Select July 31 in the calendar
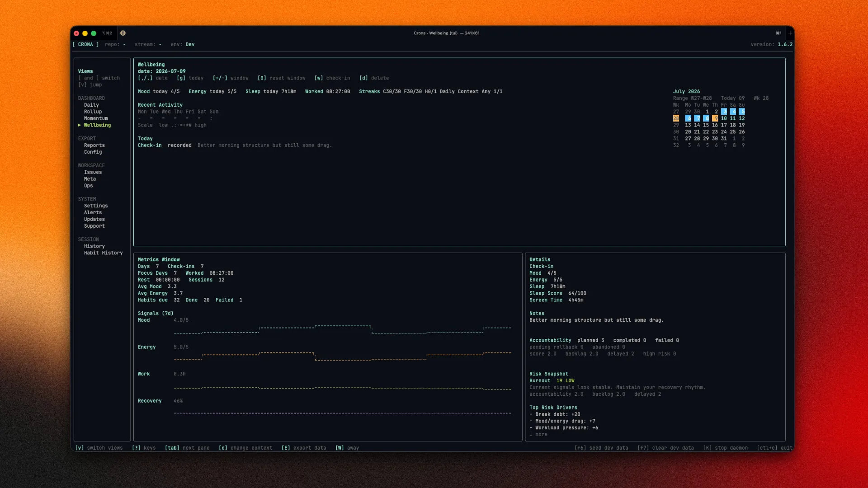 (724, 139)
